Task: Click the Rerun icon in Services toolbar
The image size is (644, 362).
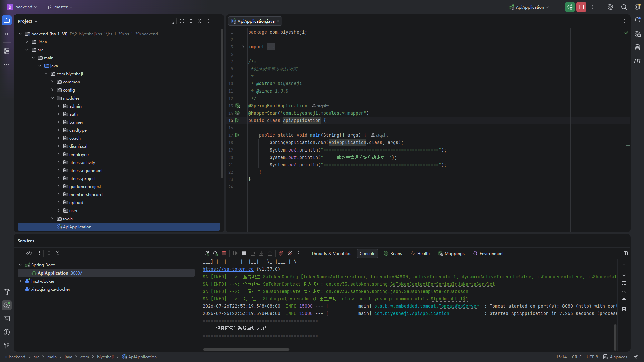Action: (x=207, y=254)
